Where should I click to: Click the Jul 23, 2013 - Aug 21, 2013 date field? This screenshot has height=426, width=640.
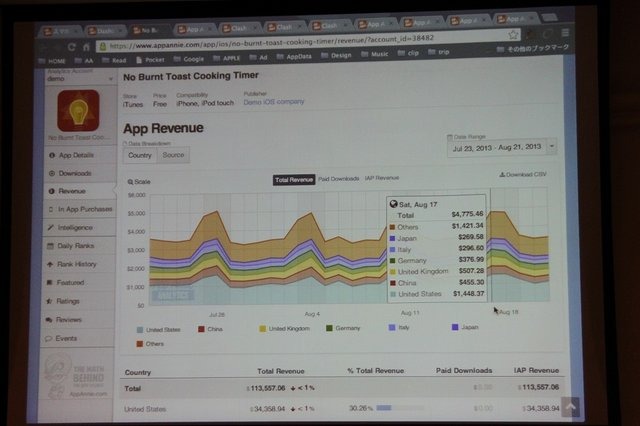pos(497,147)
